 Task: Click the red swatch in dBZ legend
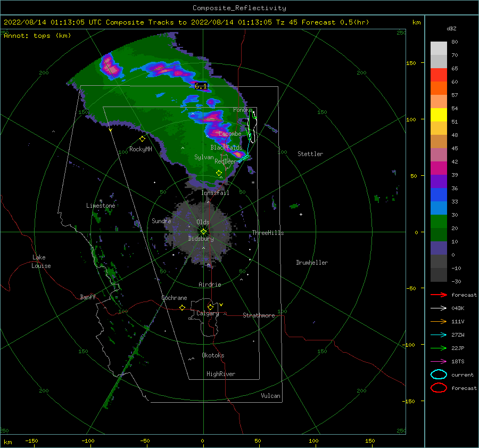pos(439,75)
